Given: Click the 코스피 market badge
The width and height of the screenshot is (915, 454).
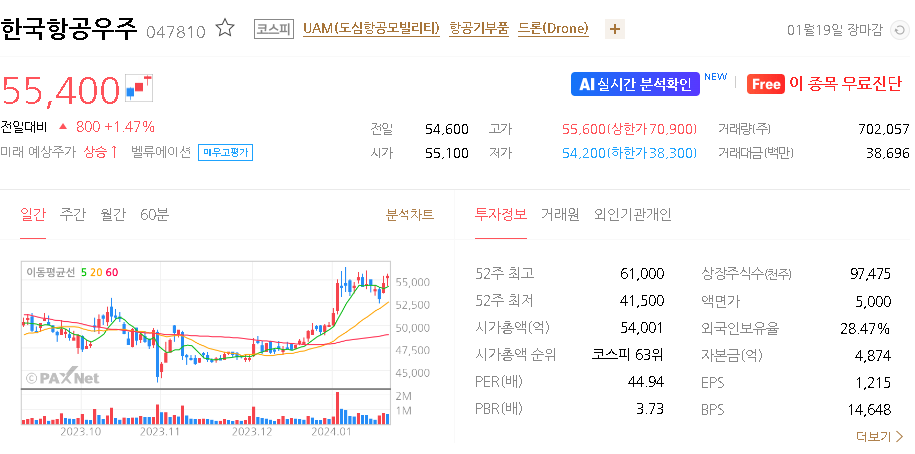Looking at the screenshot, I should pos(274,29).
